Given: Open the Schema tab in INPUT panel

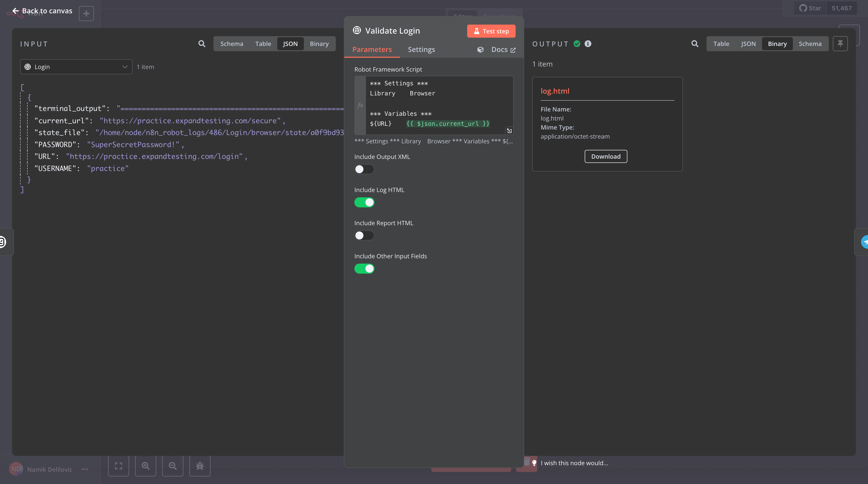Looking at the screenshot, I should click(x=231, y=43).
